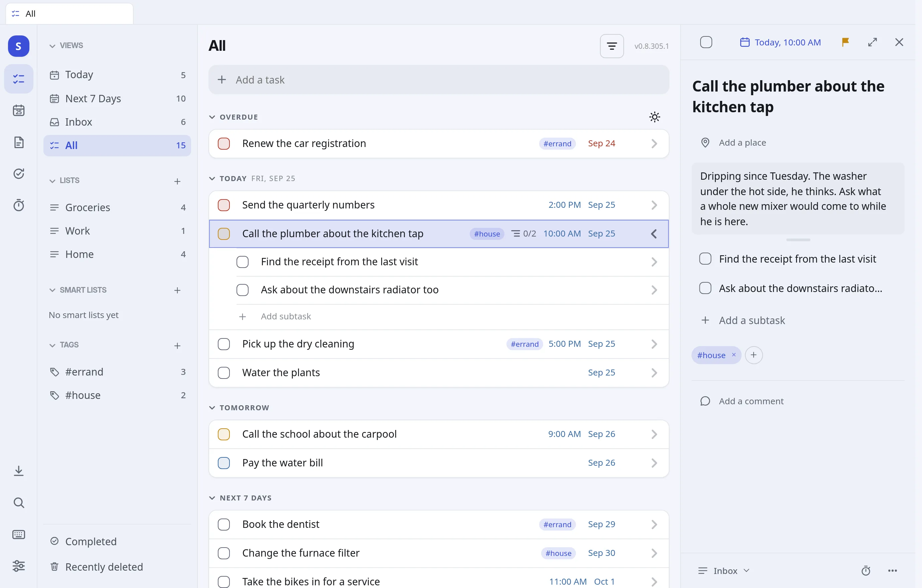Mark Send the quarterly numbers as complete

[223, 205]
